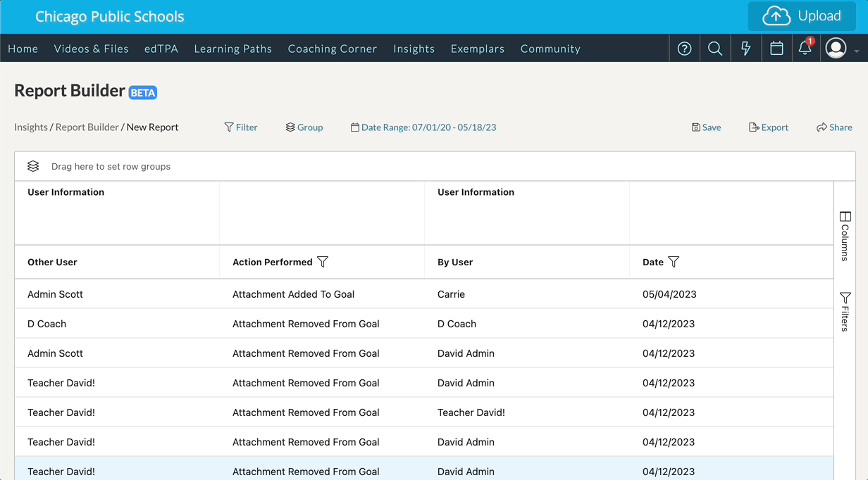This screenshot has width=868, height=480.
Task: Go to the Learning Paths menu item
Action: pos(232,49)
